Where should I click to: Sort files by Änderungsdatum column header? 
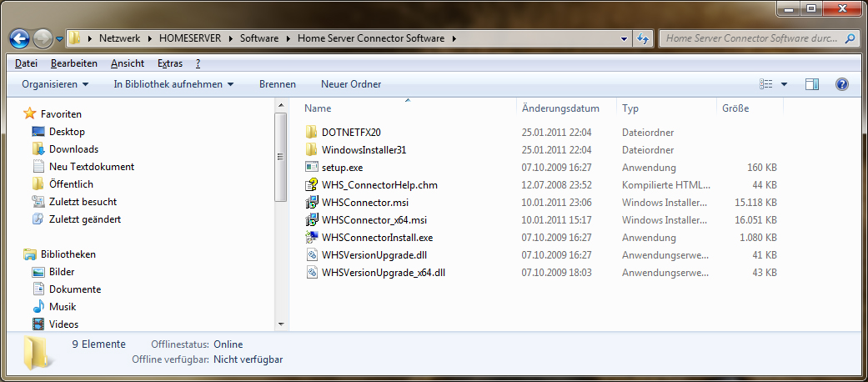pos(560,108)
